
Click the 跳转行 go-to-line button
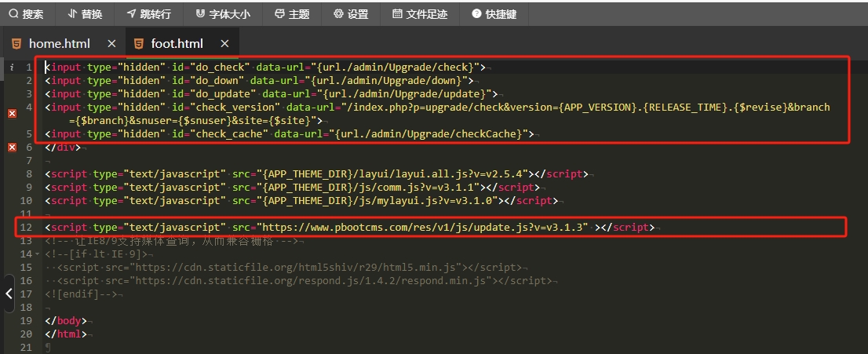(149, 14)
